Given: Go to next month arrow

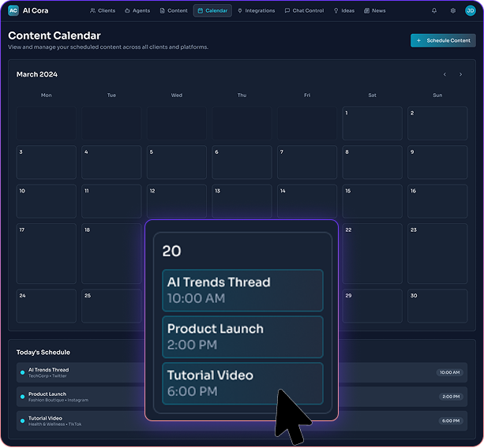Looking at the screenshot, I should coord(461,74).
